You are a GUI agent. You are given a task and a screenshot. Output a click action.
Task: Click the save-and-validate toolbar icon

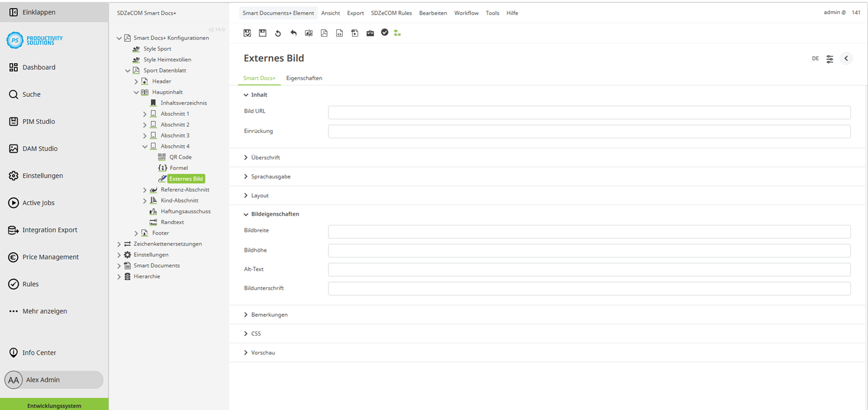[x=247, y=33]
